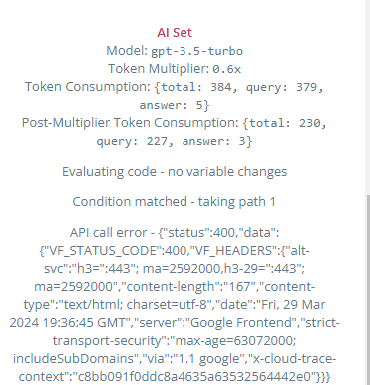Image resolution: width=370 pixels, height=385 pixels.
Task: Click the vertical scrollbar thumb
Action: [368, 290]
